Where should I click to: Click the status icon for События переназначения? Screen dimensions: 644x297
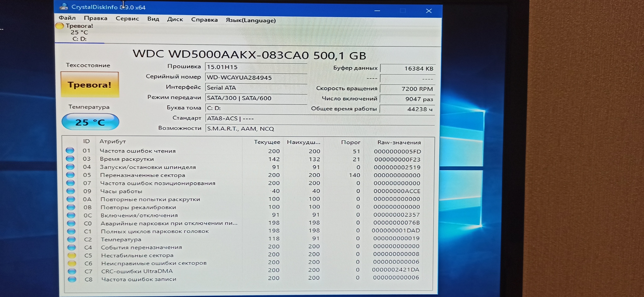click(x=72, y=247)
